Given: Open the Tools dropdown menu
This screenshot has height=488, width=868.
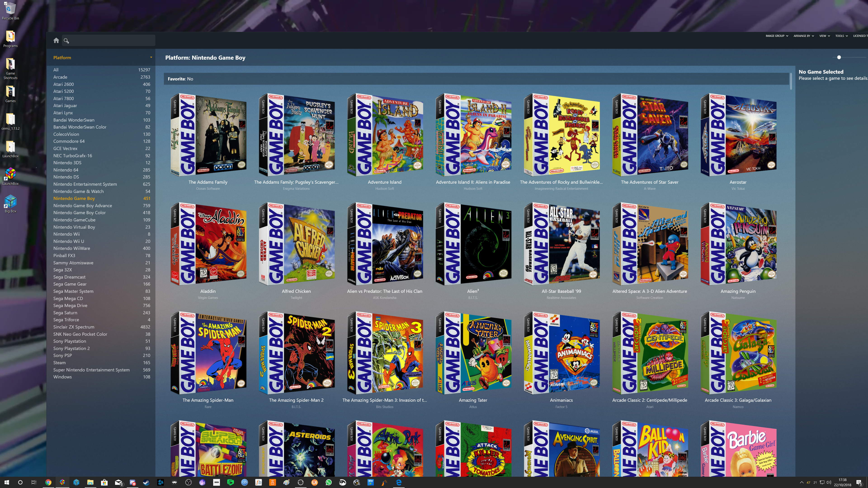Looking at the screenshot, I should tap(841, 36).
